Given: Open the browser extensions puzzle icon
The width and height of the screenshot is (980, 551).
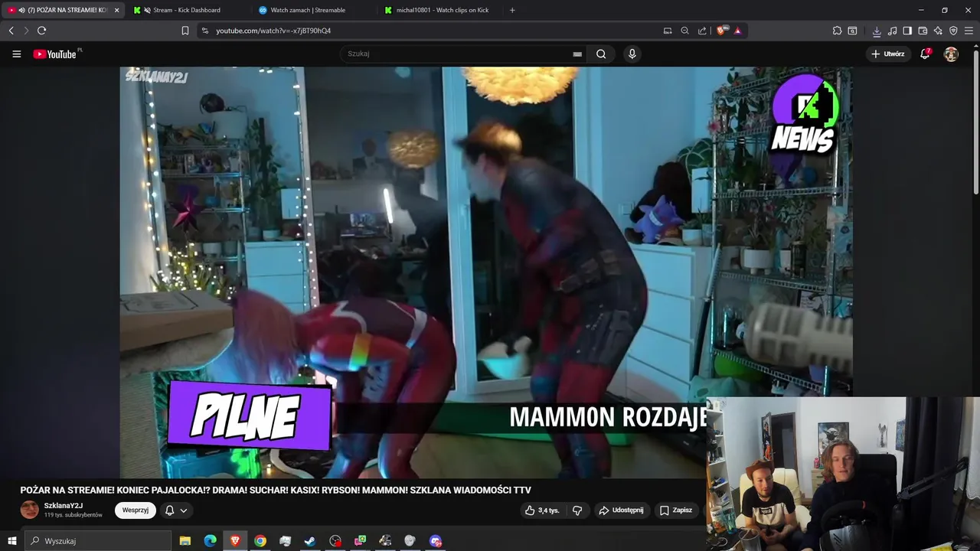Looking at the screenshot, I should [x=837, y=31].
